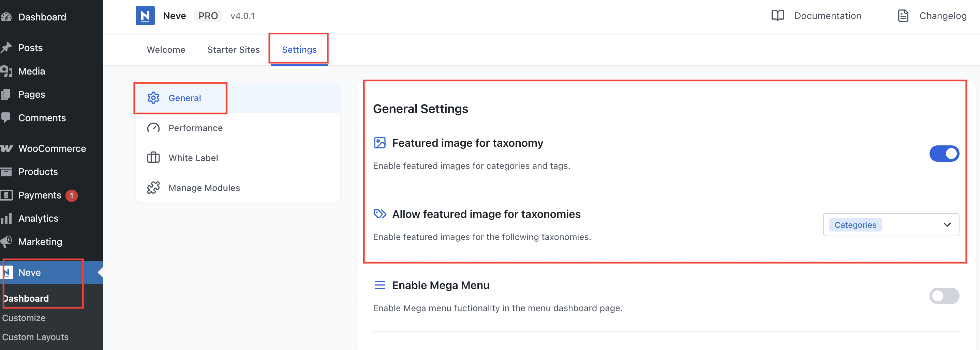This screenshot has height=350, width=980.
Task: Disable Featured image for taxonomy toggle
Action: coord(944,154)
